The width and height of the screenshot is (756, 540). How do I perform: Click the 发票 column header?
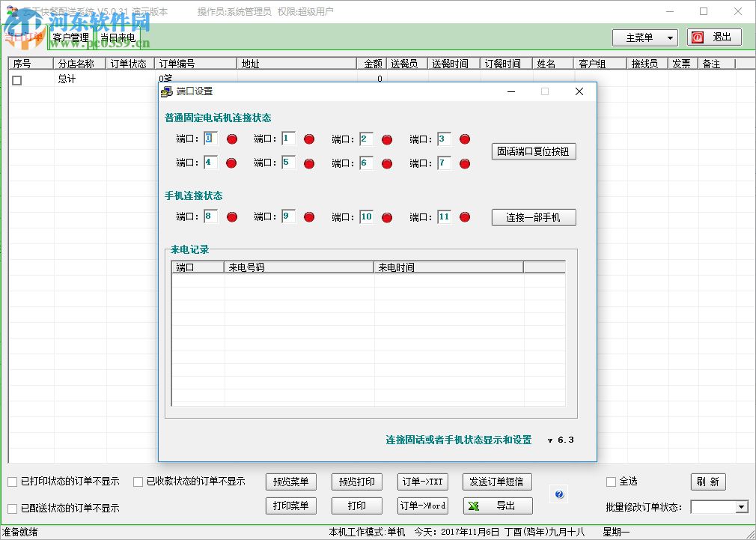tap(683, 64)
